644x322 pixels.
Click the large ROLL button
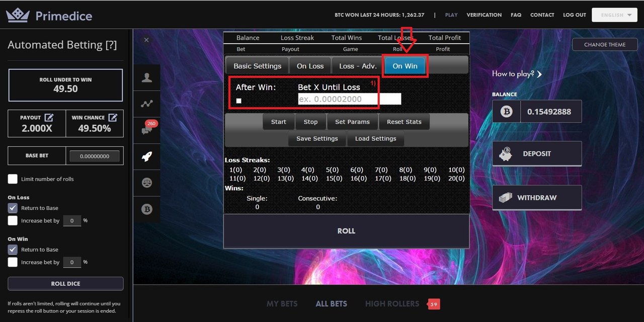[x=346, y=231]
